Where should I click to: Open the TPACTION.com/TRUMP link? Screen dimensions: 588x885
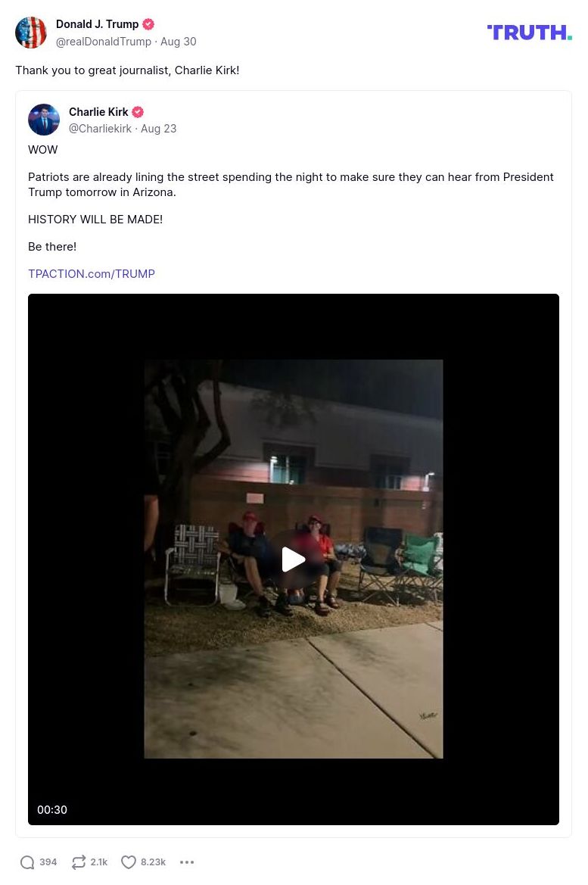[x=92, y=274]
